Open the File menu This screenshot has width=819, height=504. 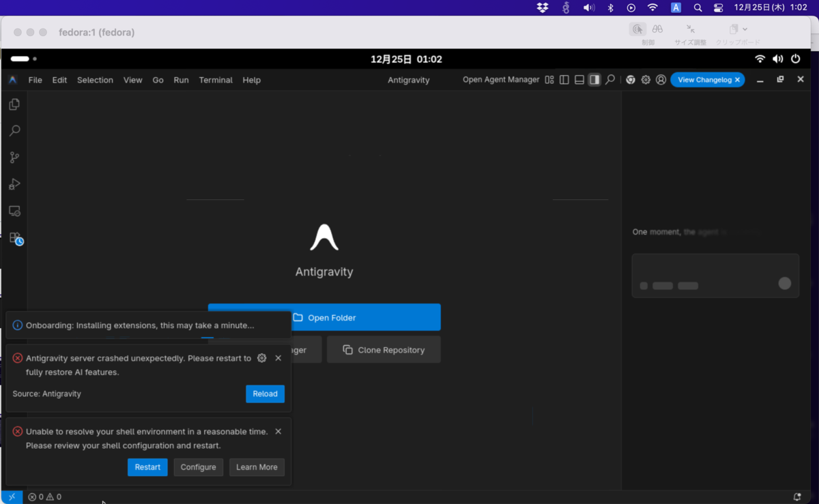click(35, 80)
